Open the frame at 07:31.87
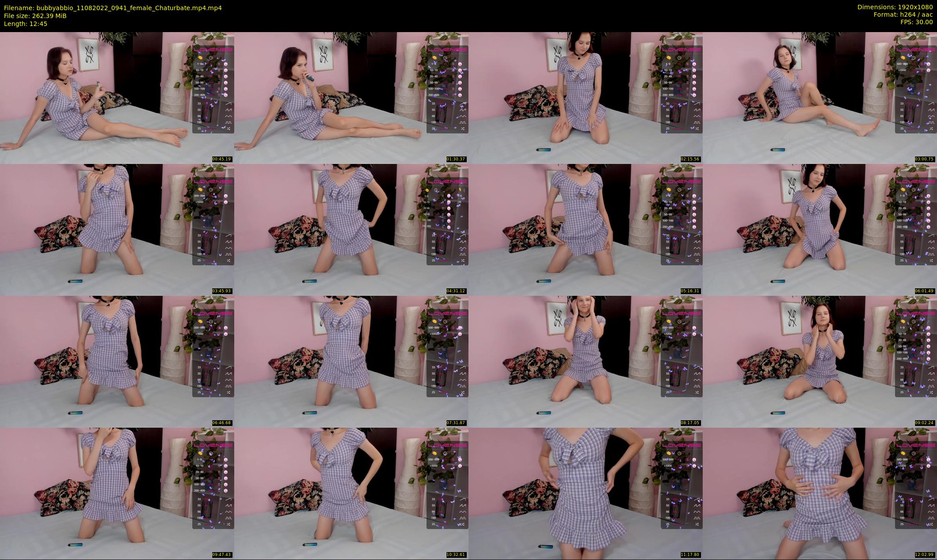937x560 pixels. point(351,361)
